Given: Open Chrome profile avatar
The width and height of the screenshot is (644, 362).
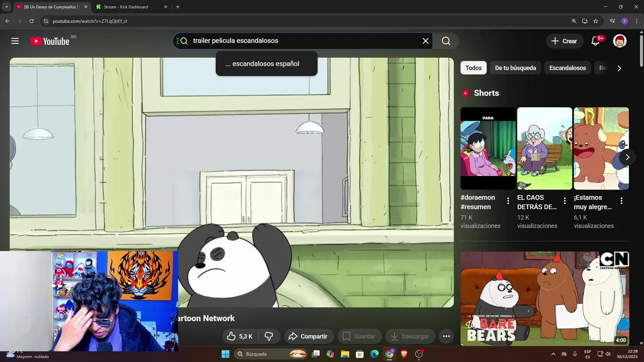Looking at the screenshot, I should pos(624,21).
